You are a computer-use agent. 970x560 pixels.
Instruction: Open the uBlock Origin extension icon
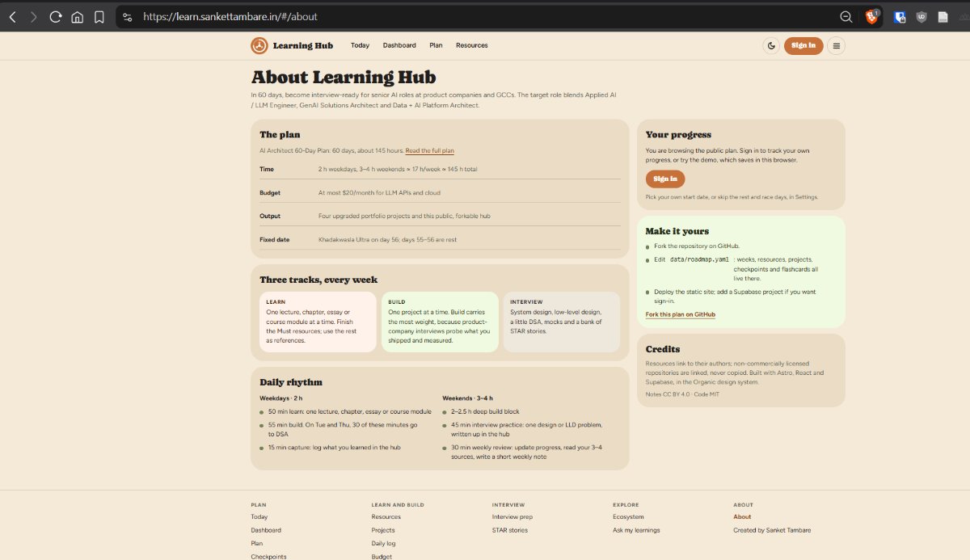coord(921,16)
